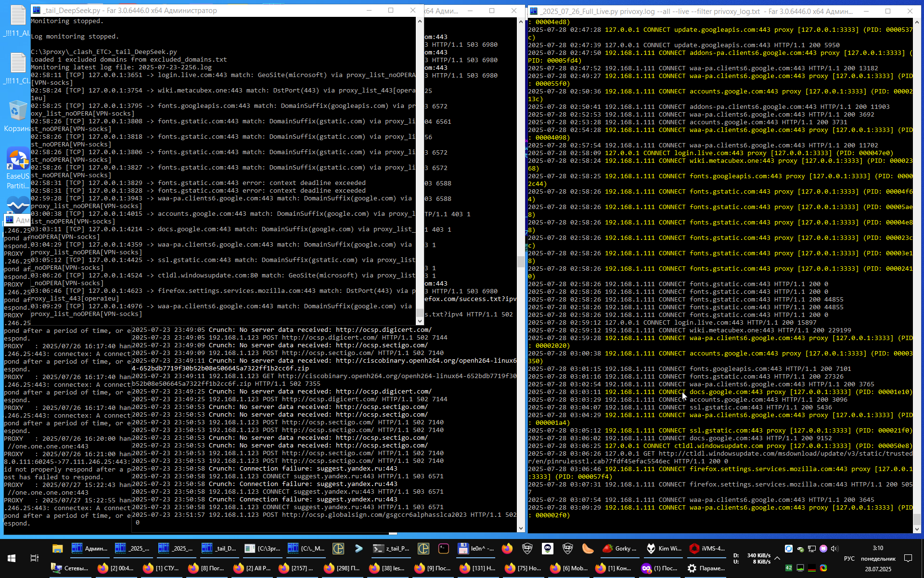Open the Параме... settings taskbar window

(x=706, y=568)
